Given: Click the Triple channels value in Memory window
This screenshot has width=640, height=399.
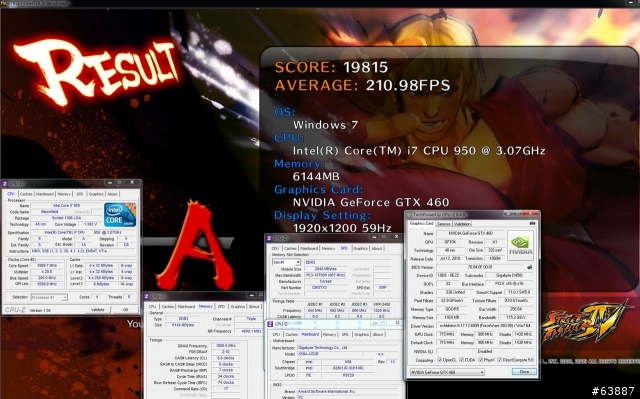Looking at the screenshot, I should (x=251, y=319).
